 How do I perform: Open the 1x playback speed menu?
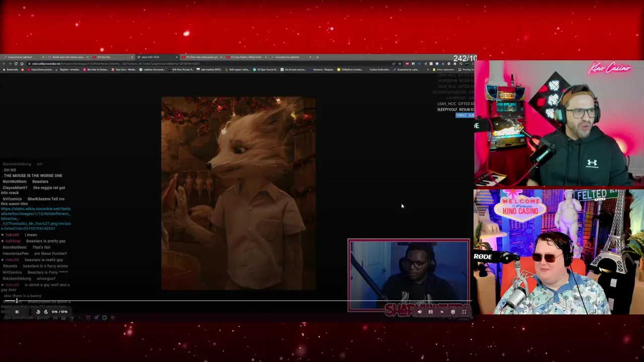442,312
